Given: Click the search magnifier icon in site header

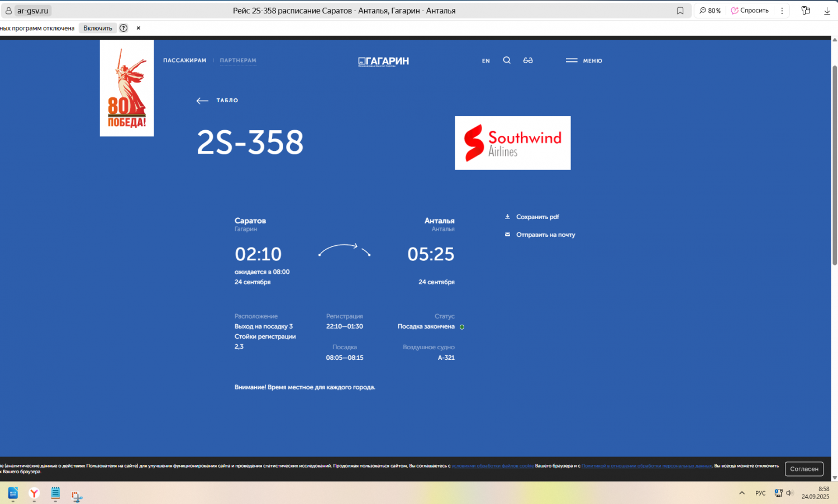Looking at the screenshot, I should click(x=507, y=60).
